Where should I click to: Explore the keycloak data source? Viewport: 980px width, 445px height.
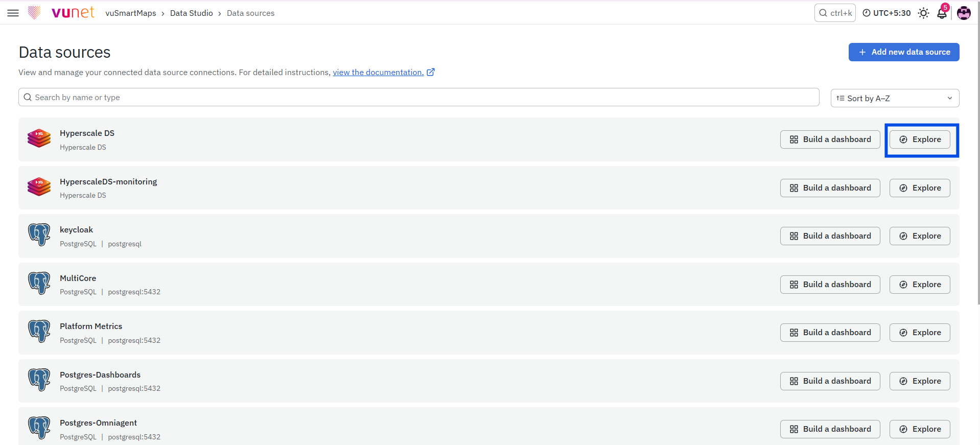[920, 236]
